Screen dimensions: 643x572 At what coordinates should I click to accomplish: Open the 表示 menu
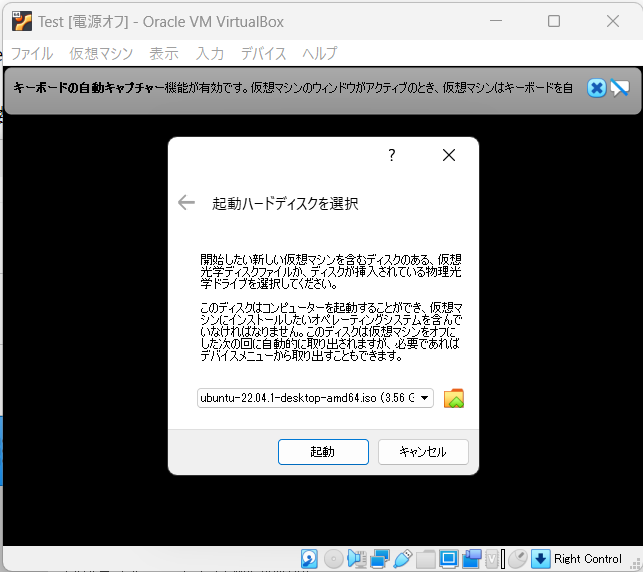164,53
